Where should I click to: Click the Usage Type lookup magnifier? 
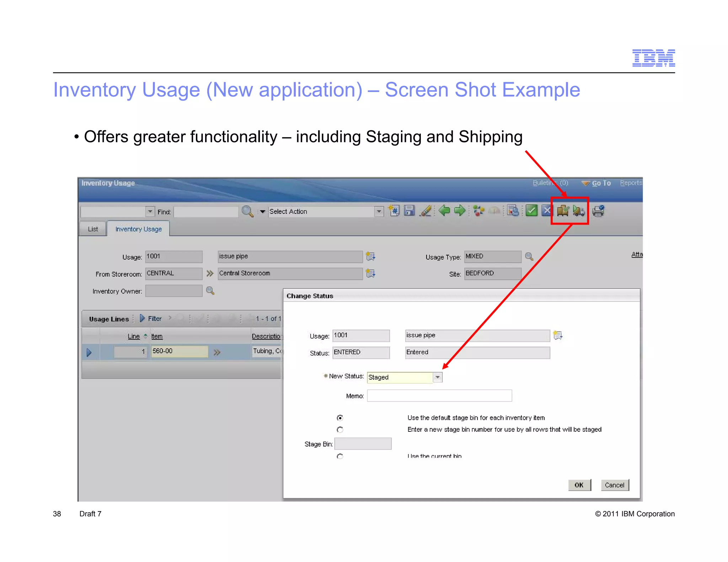point(529,256)
